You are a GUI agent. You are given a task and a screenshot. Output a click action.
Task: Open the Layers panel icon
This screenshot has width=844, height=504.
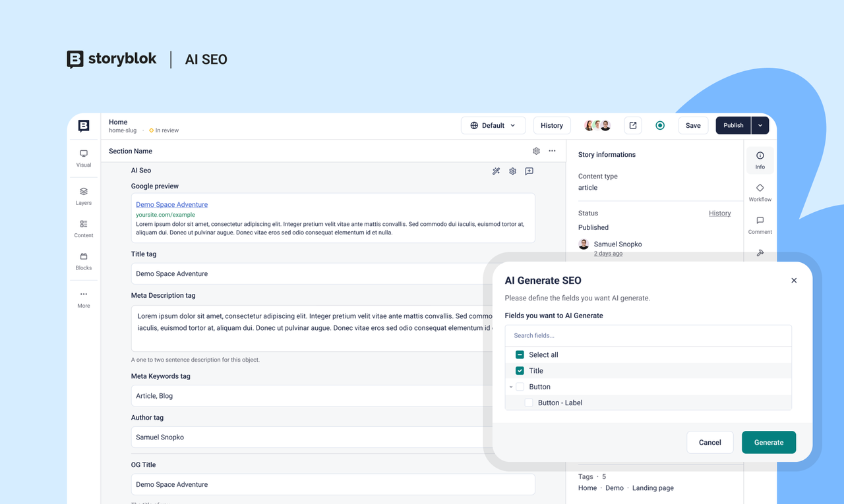(83, 195)
